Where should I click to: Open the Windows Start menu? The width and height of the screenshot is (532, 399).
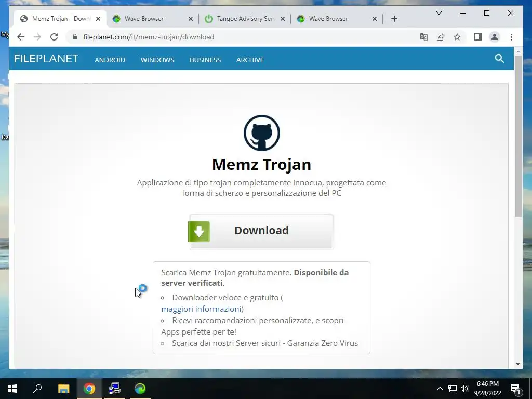pos(12,389)
